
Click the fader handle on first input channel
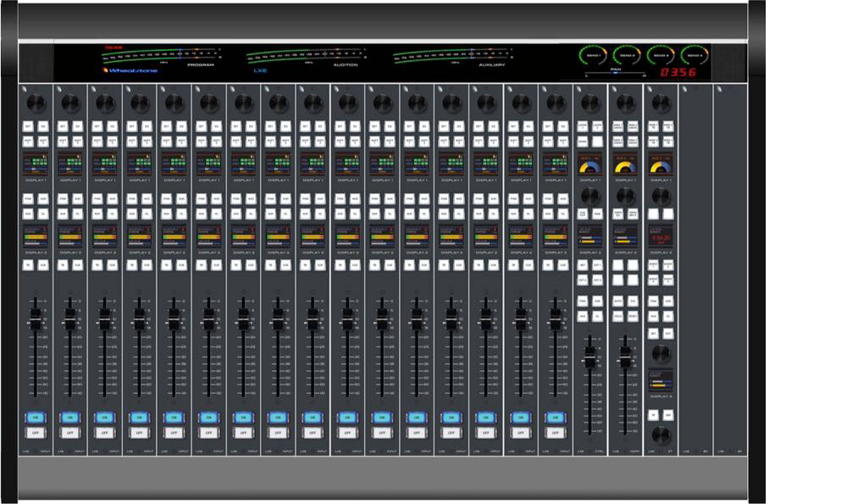(x=36, y=319)
